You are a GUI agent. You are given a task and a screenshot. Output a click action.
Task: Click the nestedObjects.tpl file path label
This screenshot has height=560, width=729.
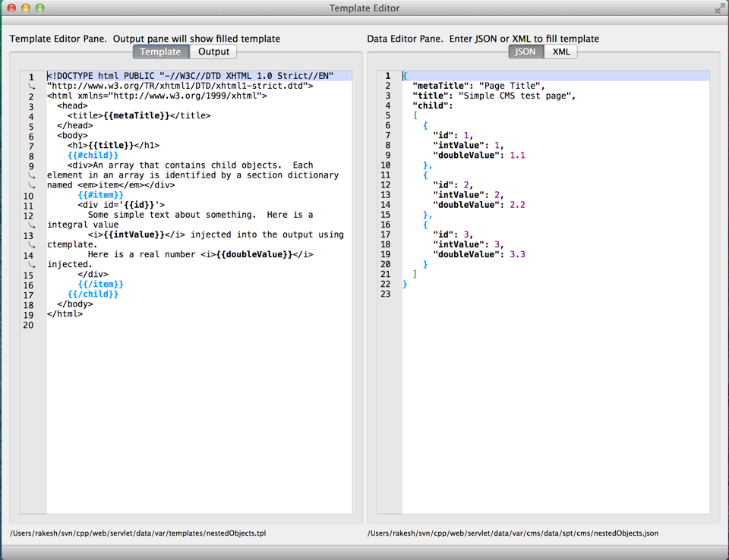click(x=137, y=533)
